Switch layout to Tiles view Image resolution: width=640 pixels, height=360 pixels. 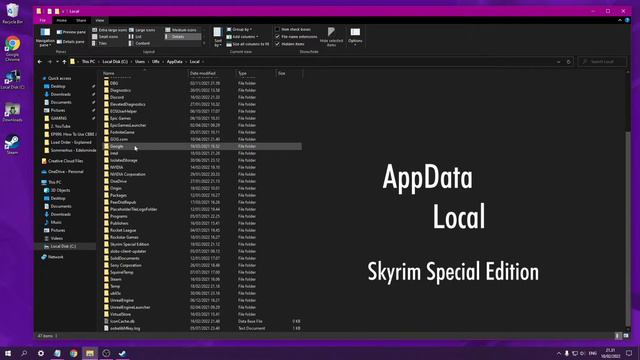100,43
